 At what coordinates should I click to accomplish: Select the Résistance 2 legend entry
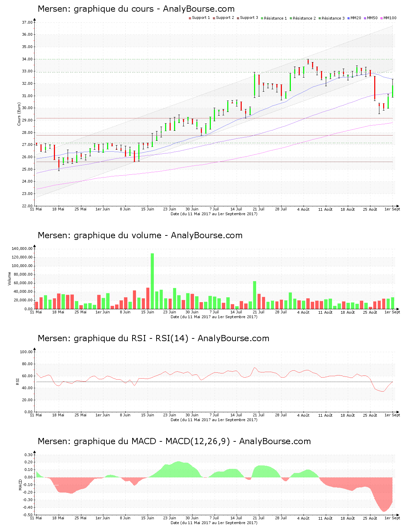[x=303, y=18]
